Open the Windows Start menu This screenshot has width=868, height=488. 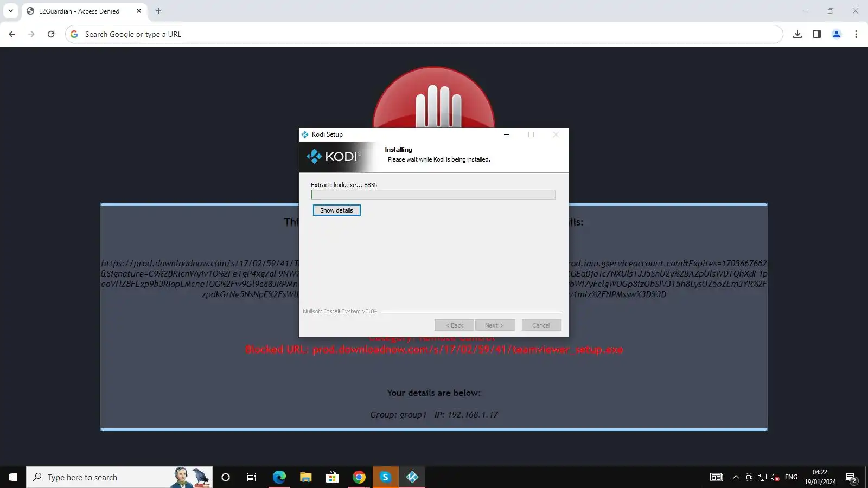13,477
